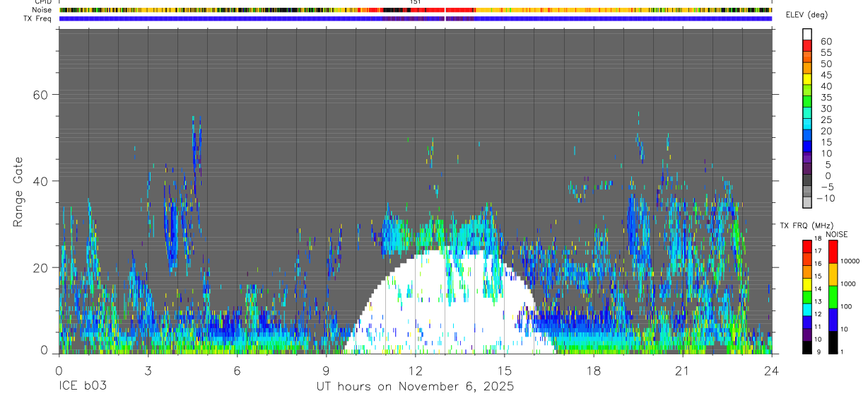This screenshot has height=401, width=868.
Task: Click the '25' label on ELEV colorbar
Action: [x=826, y=120]
